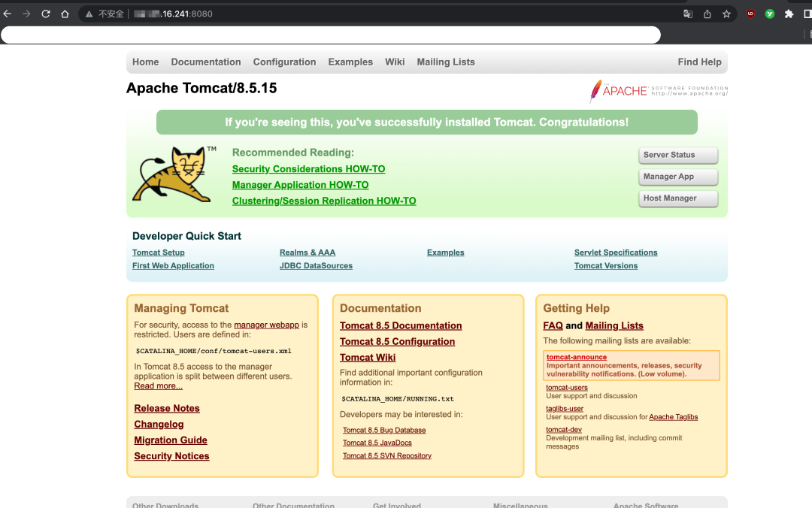Screen dimensions: 812x508
Task: Open the Apache Taglibs link
Action: (673, 417)
